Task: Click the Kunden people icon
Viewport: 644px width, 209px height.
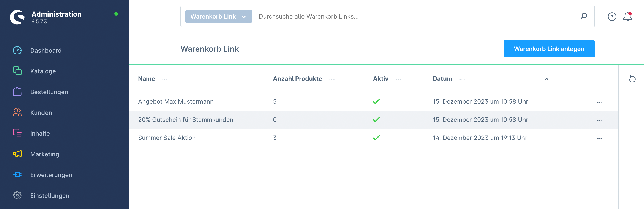Action: tap(17, 112)
